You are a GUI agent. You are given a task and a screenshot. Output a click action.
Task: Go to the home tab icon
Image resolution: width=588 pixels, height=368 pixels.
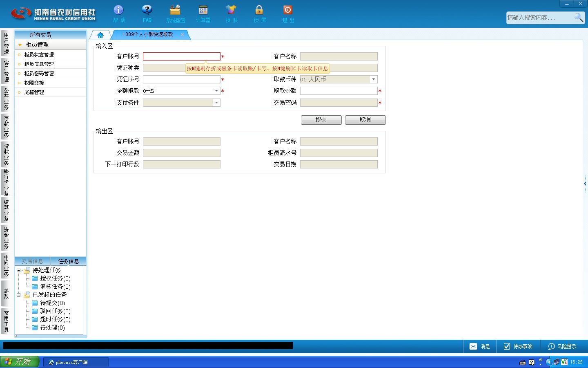pyautogui.click(x=100, y=35)
